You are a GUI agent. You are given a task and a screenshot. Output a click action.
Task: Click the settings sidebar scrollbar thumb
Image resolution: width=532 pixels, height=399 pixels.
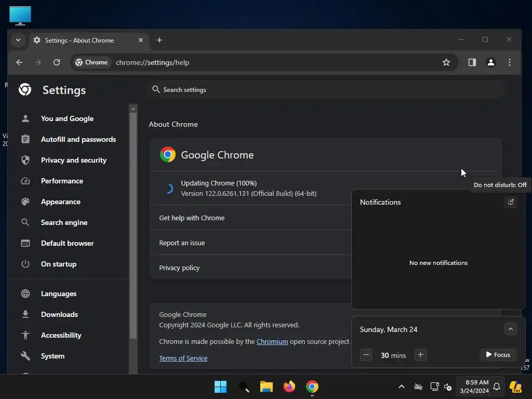click(x=134, y=225)
